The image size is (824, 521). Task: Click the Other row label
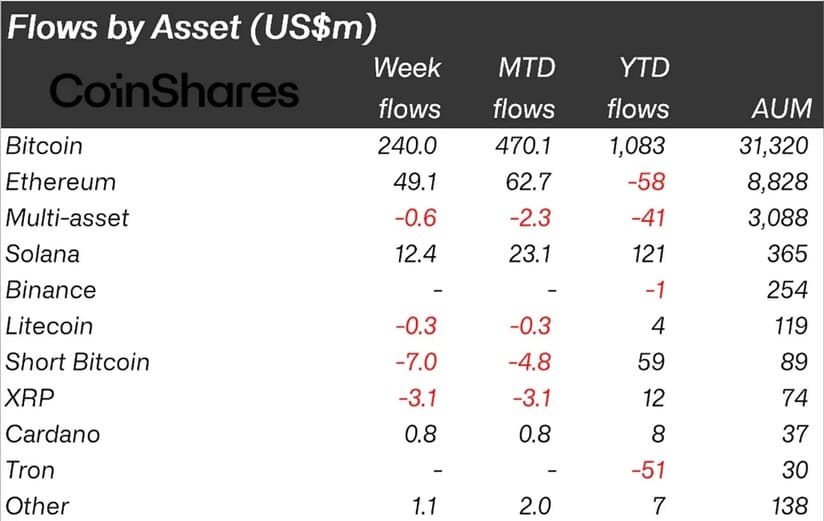point(37,506)
